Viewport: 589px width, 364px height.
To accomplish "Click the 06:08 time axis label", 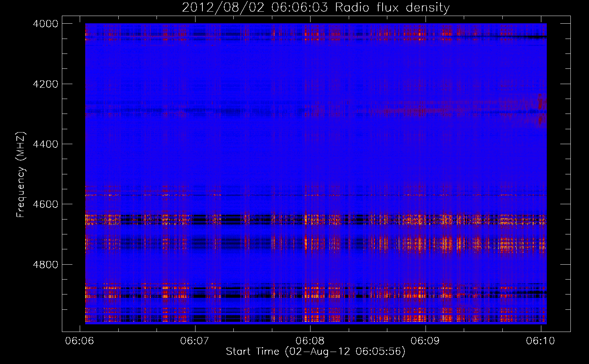I will 310,341.
